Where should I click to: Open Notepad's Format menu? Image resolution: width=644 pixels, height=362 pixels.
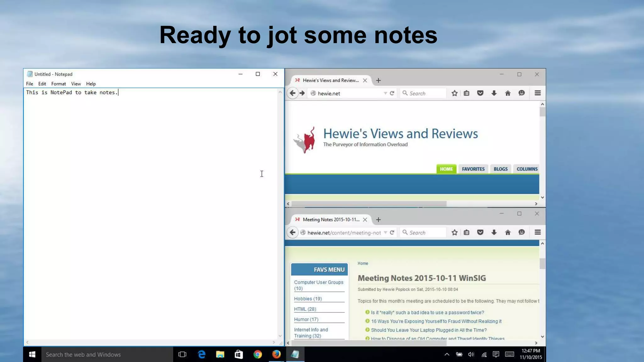click(x=58, y=84)
